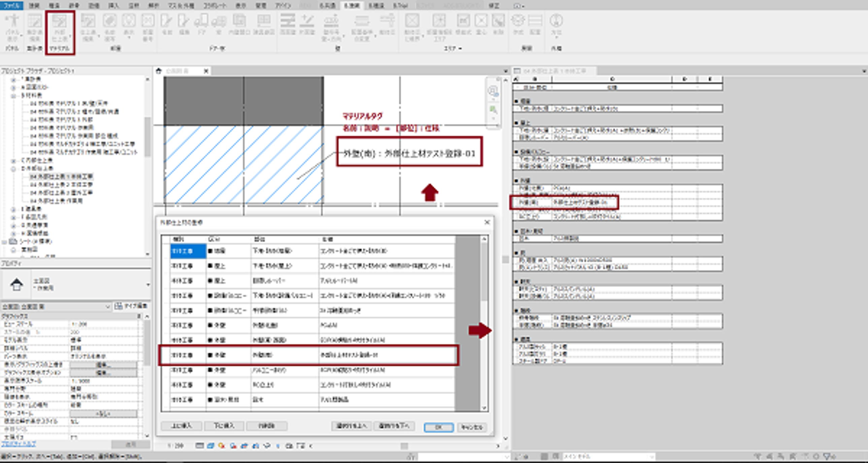
Task: Open the 挿入 ribbon tab
Action: tap(113, 5)
